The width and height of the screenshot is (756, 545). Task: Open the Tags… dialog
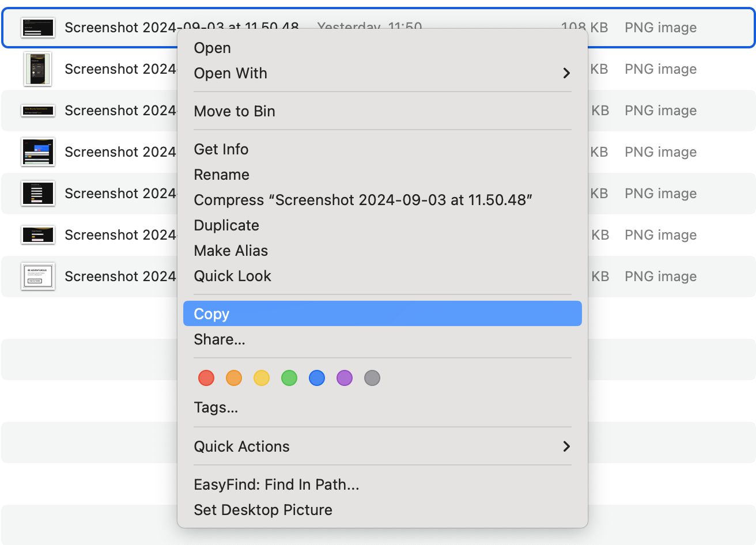(216, 407)
